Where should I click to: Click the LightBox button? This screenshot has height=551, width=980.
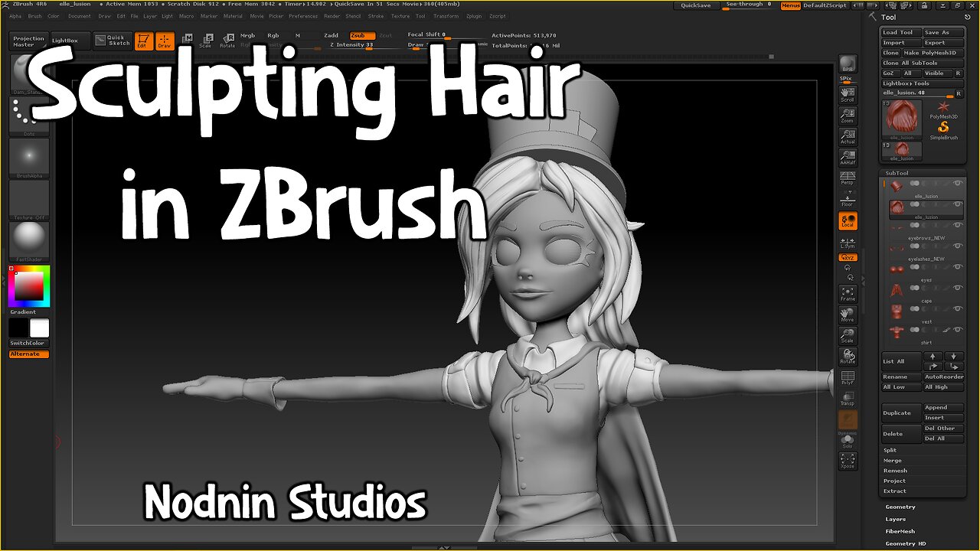click(x=69, y=41)
